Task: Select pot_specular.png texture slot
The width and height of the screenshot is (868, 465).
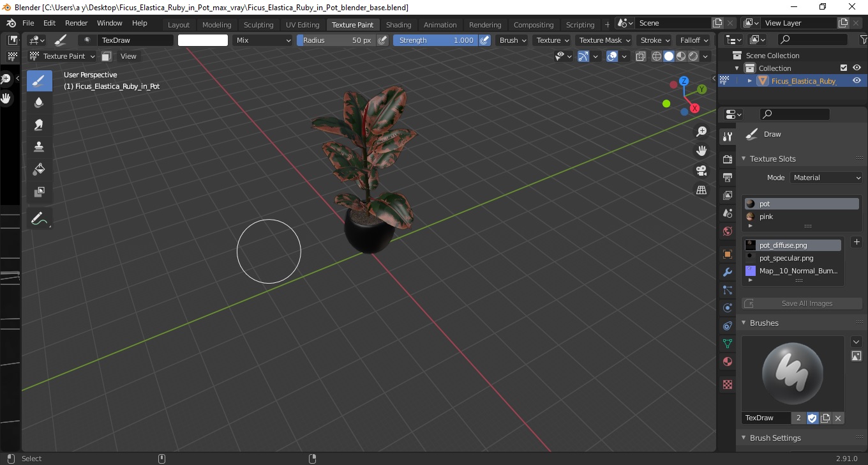Action: (792, 258)
